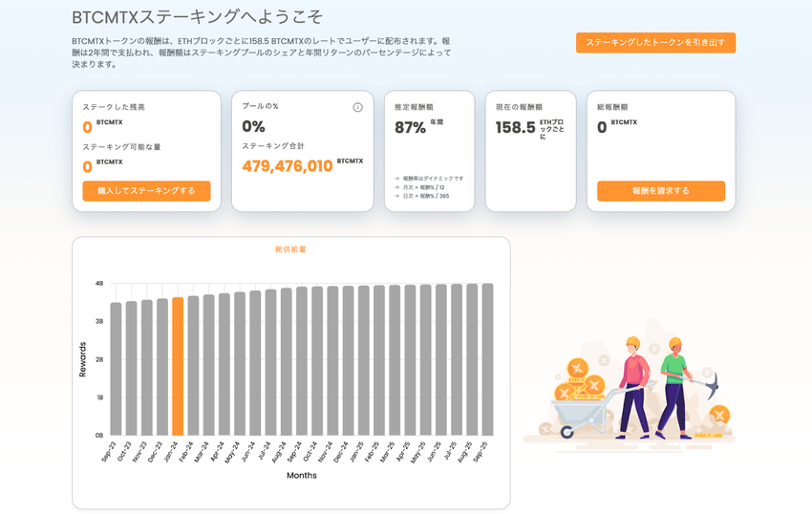Click the Months axis label

(301, 475)
